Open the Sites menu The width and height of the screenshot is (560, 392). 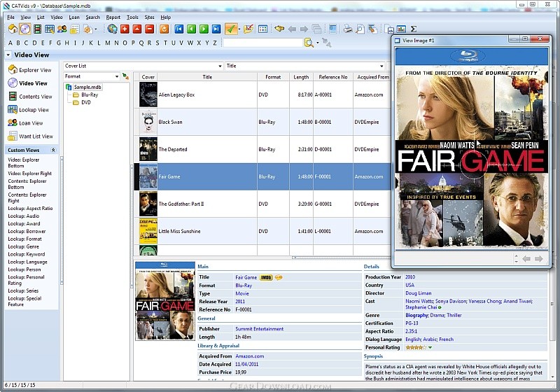pos(149,17)
